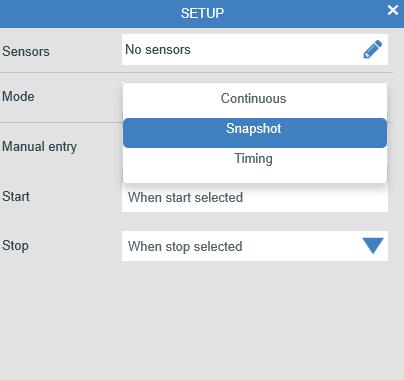Click the Start row label

[x=16, y=196]
